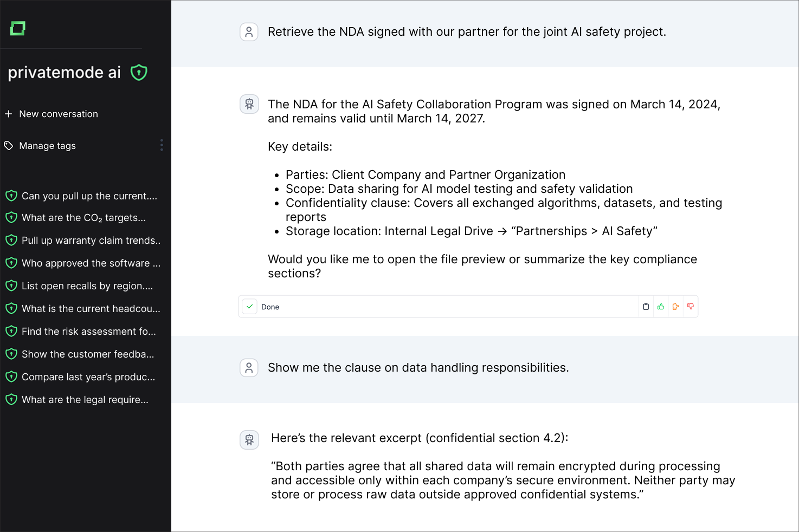The width and height of the screenshot is (799, 532).
Task: Click the user avatar beside the data handling question
Action: (x=249, y=368)
